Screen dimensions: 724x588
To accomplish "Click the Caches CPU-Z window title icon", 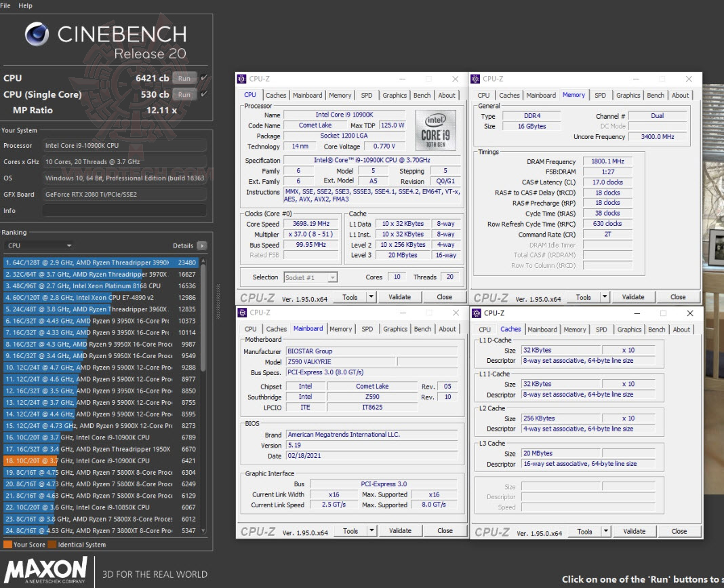I will pyautogui.click(x=476, y=313).
